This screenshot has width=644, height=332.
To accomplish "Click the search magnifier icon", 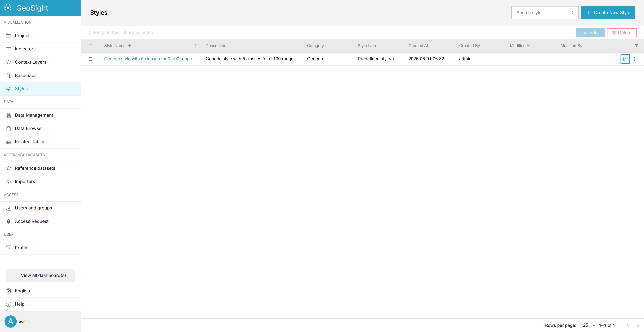I will tap(572, 13).
